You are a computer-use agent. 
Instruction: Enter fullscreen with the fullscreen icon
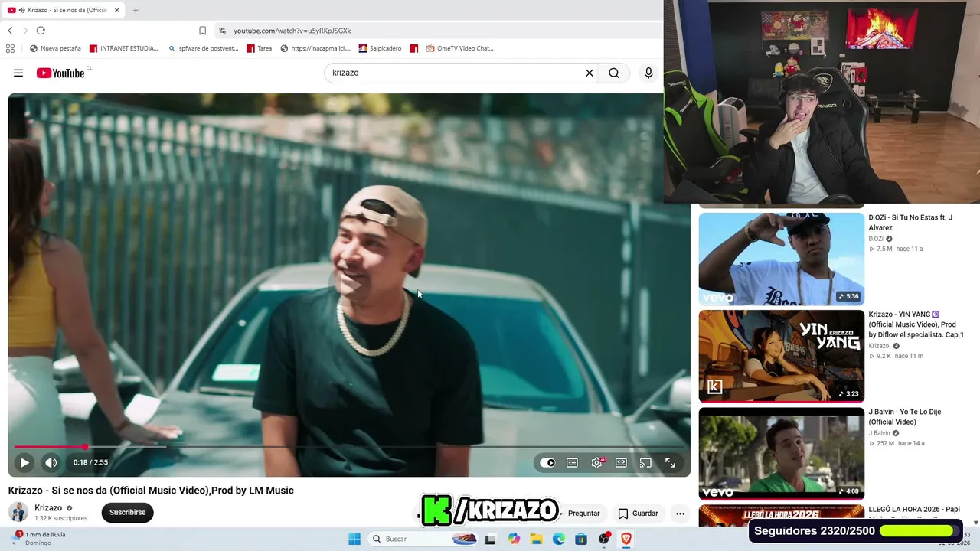670,462
